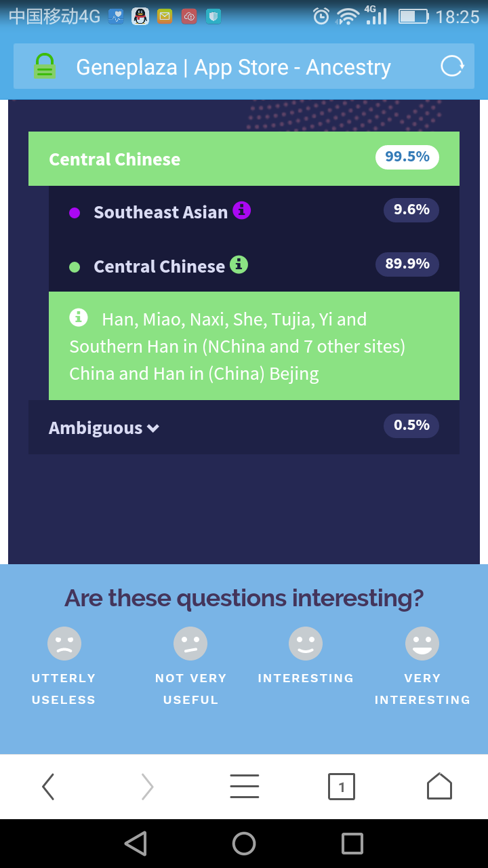488x868 pixels.
Task: Go back with browser back arrow
Action: point(48,787)
